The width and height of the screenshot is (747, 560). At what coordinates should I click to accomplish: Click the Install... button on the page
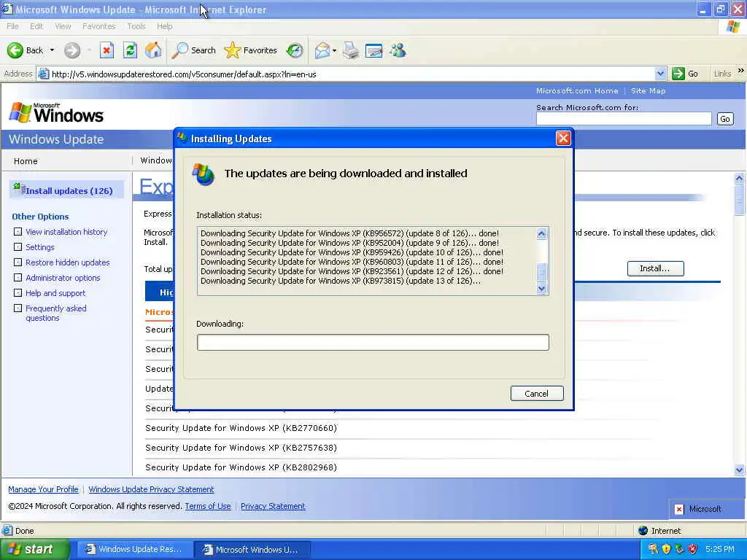click(655, 268)
